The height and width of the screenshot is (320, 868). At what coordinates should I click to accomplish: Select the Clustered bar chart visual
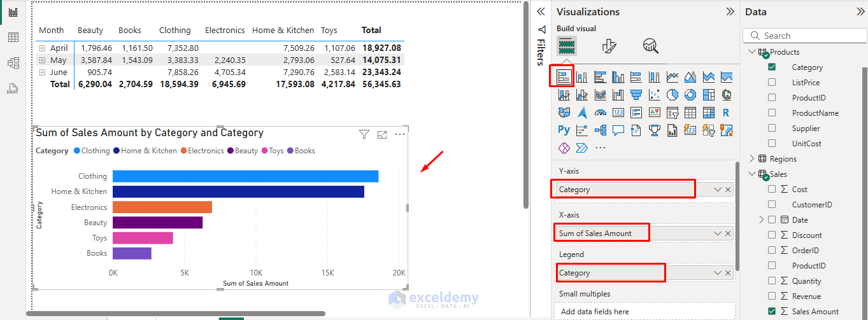click(600, 77)
